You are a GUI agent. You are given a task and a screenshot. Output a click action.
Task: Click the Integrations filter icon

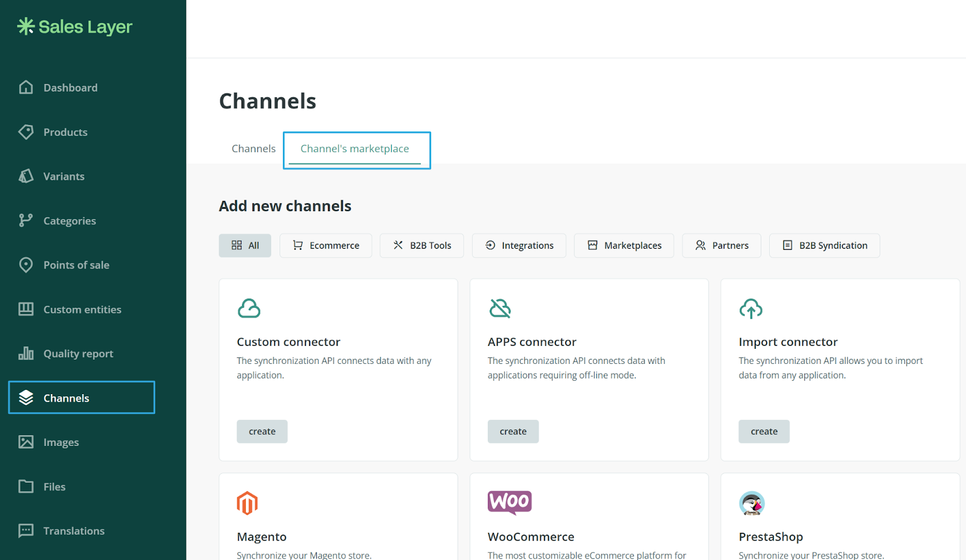coord(490,245)
